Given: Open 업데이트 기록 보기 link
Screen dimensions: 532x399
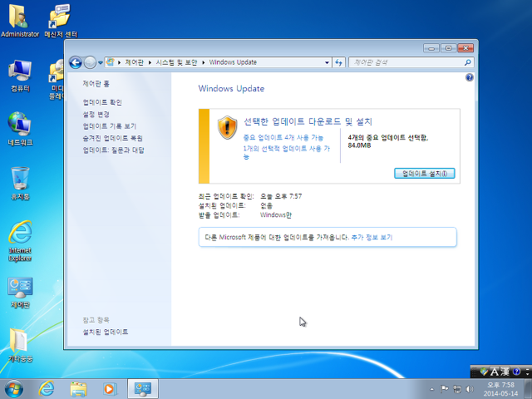Looking at the screenshot, I should 109,126.
